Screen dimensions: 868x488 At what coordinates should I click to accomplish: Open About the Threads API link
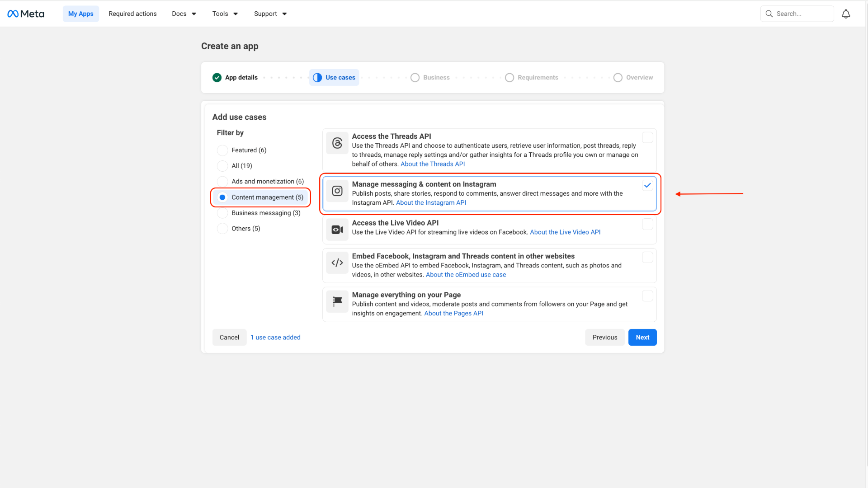[433, 164]
